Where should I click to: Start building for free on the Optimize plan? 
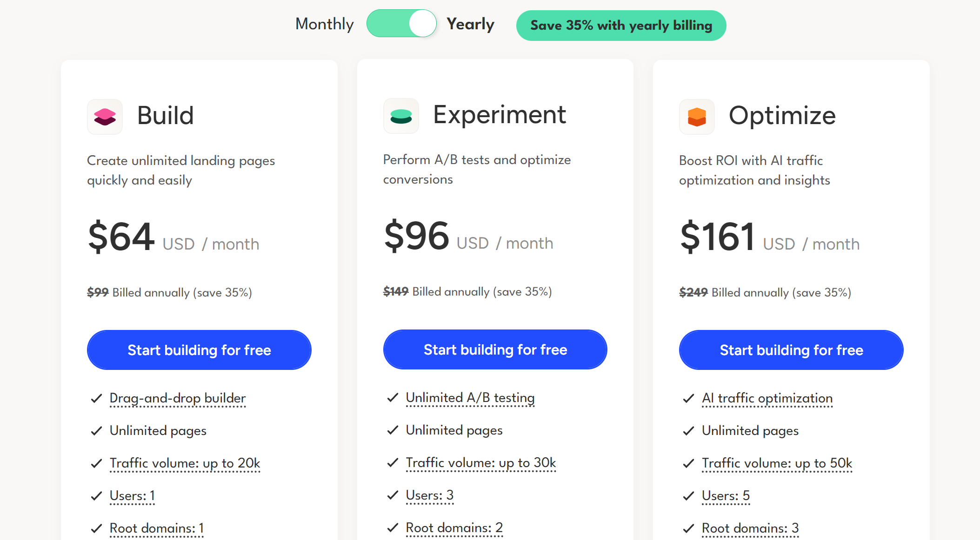[x=791, y=350]
